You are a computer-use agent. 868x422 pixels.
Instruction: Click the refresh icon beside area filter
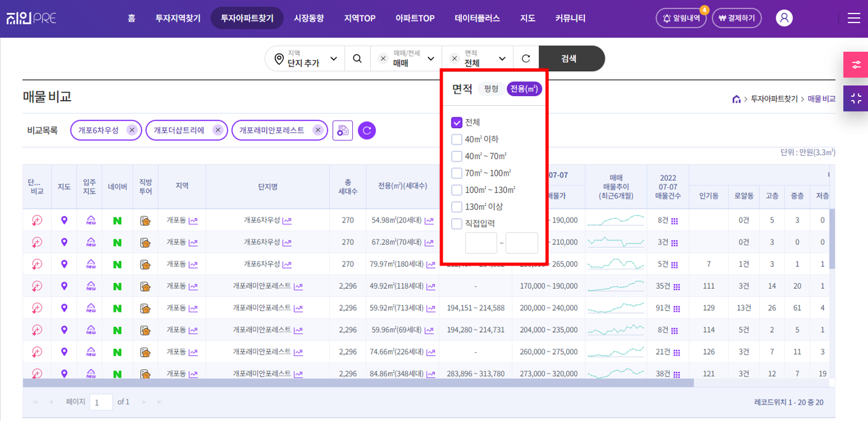[526, 58]
